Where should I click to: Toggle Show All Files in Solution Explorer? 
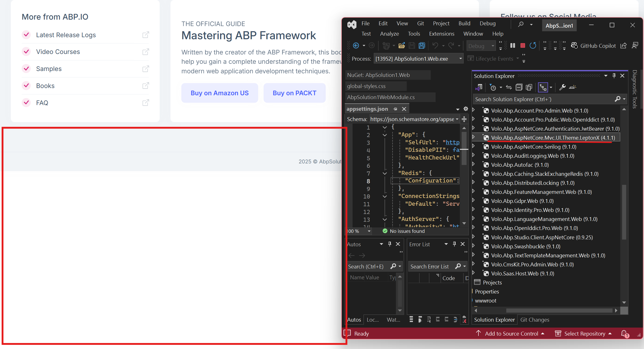coord(529,88)
